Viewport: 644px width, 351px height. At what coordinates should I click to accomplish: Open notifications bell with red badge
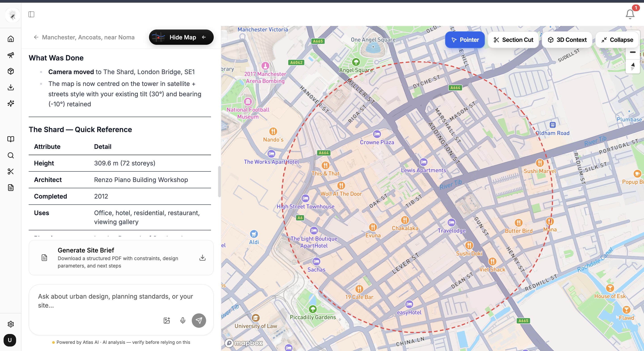(630, 14)
